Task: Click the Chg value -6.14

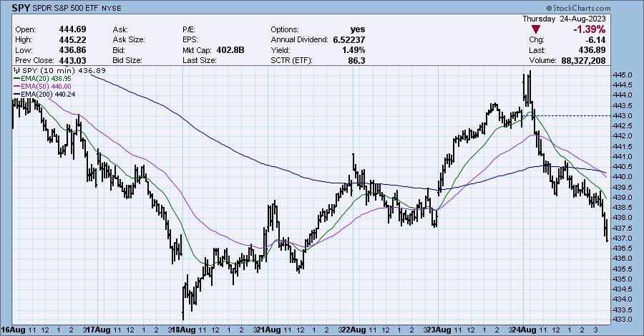Action: pyautogui.click(x=595, y=39)
